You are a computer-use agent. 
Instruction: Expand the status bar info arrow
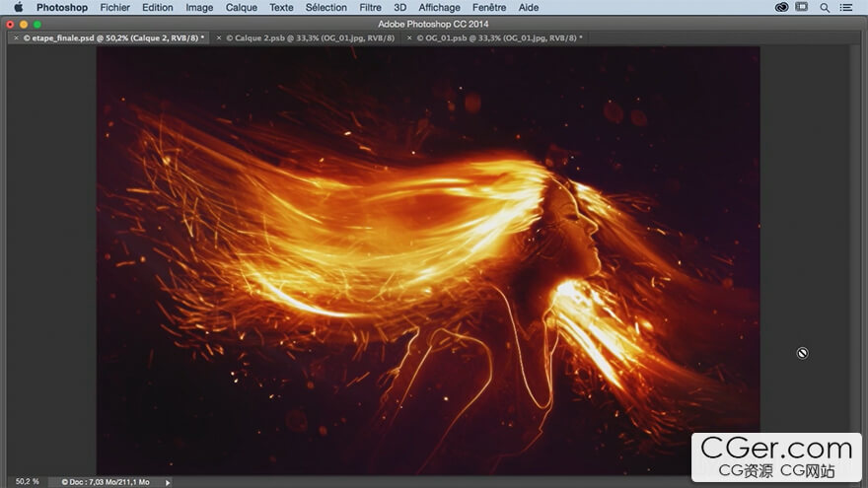167,482
